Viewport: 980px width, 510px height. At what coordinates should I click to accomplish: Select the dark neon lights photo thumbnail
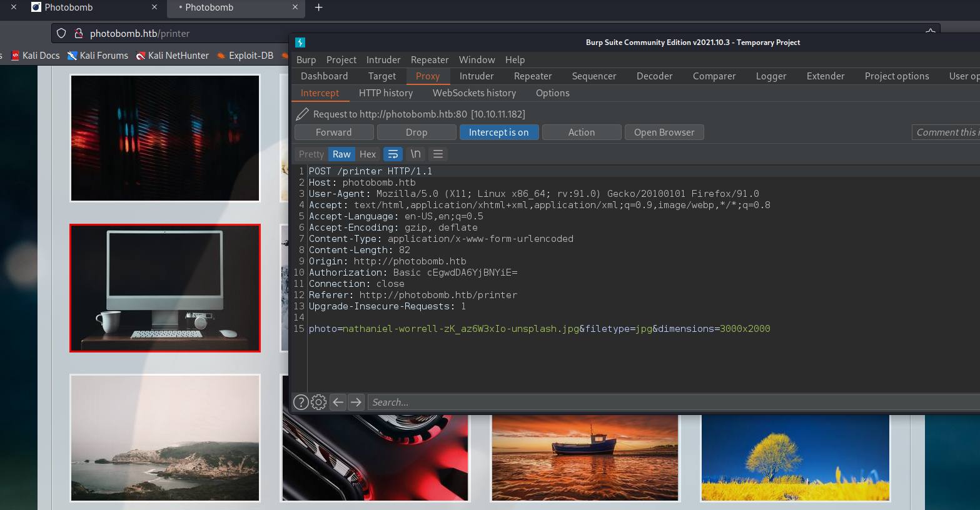165,138
